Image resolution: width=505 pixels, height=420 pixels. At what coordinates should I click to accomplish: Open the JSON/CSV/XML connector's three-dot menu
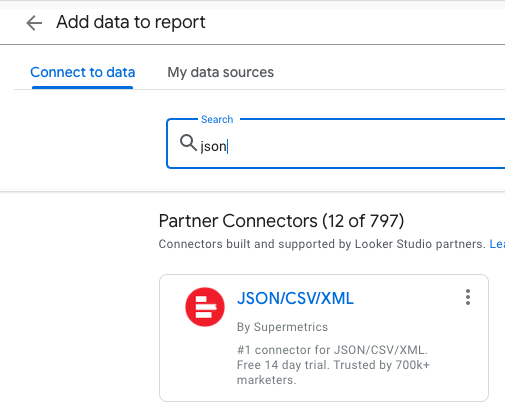(468, 297)
